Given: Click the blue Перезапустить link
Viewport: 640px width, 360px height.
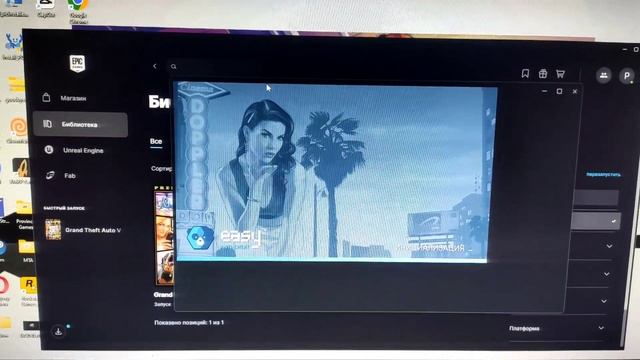Looking at the screenshot, I should point(603,175).
